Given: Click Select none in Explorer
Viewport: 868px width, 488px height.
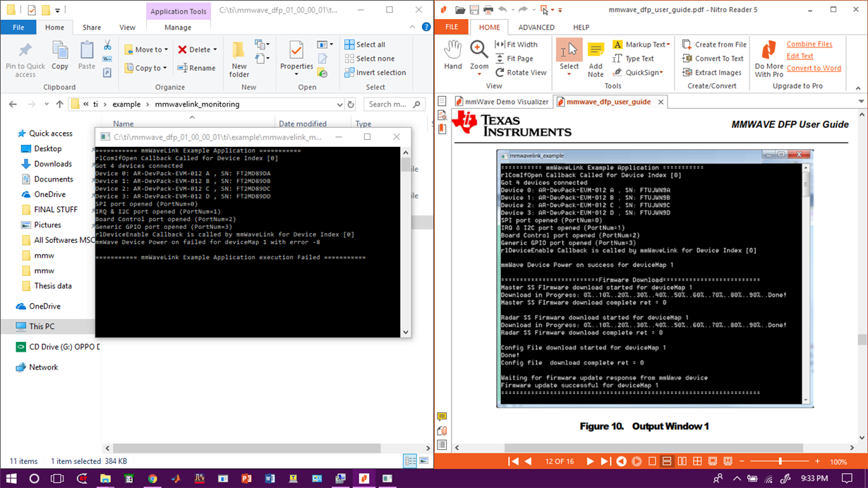Looking at the screenshot, I should coord(369,59).
